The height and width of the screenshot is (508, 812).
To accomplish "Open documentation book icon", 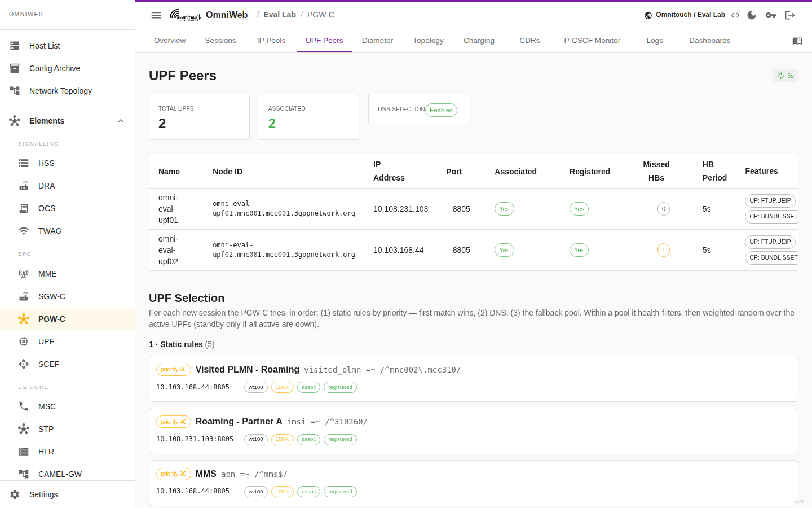I will pos(797,41).
